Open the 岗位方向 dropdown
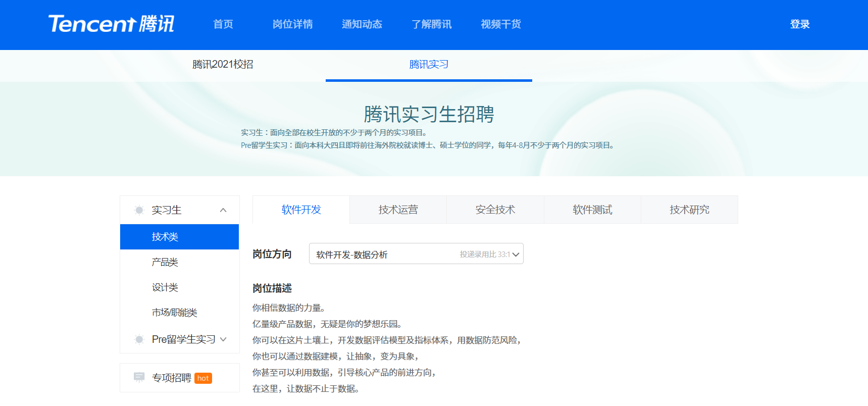 click(x=416, y=253)
